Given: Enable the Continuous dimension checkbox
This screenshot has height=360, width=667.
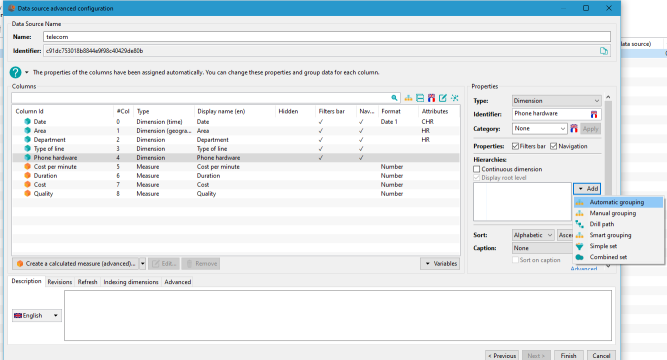Looking at the screenshot, I should pos(477,169).
